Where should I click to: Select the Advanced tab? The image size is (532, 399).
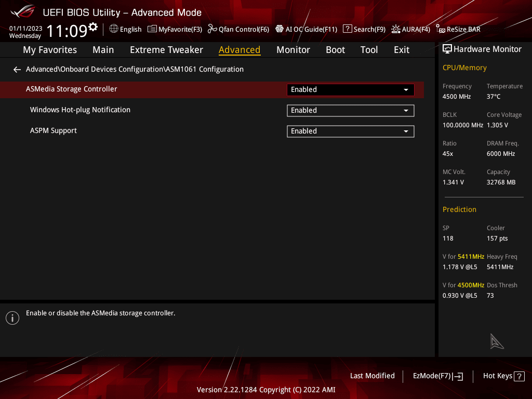point(240,50)
